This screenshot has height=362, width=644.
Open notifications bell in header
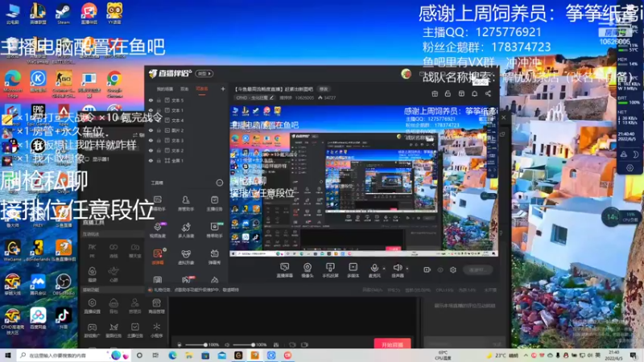click(x=474, y=93)
